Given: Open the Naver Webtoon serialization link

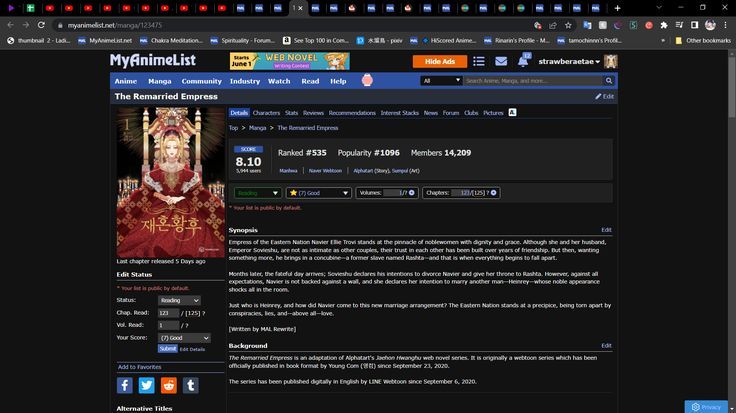Looking at the screenshot, I should click(325, 171).
